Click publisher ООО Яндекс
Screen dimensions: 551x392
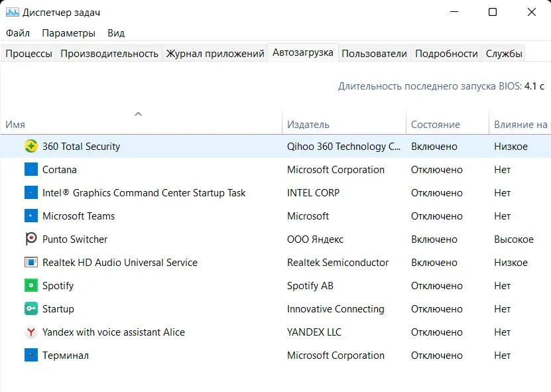click(x=315, y=239)
